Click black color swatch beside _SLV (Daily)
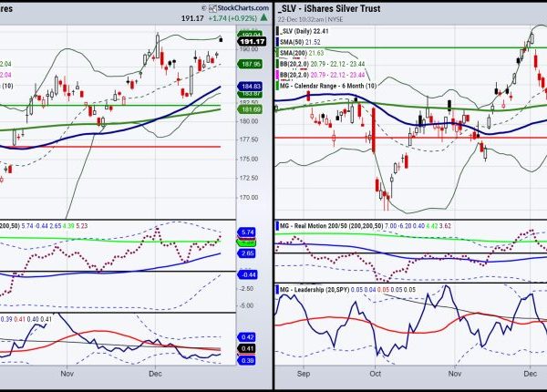Image resolution: width=547 pixels, height=392 pixels. click(277, 31)
